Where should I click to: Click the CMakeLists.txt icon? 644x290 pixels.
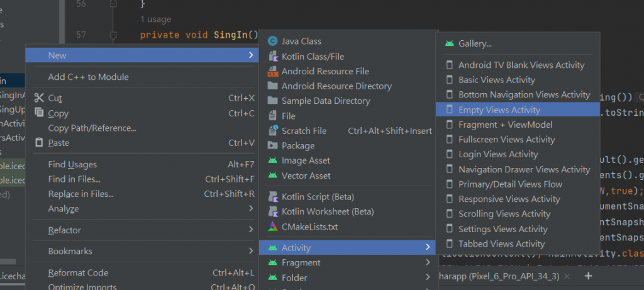pos(272,226)
